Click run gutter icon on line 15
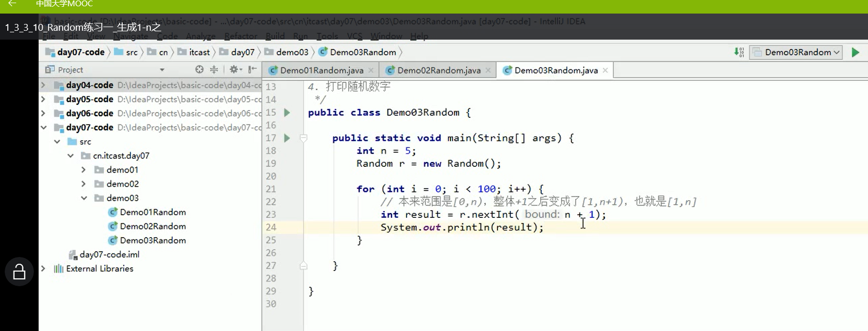The width and height of the screenshot is (868, 331). (287, 113)
